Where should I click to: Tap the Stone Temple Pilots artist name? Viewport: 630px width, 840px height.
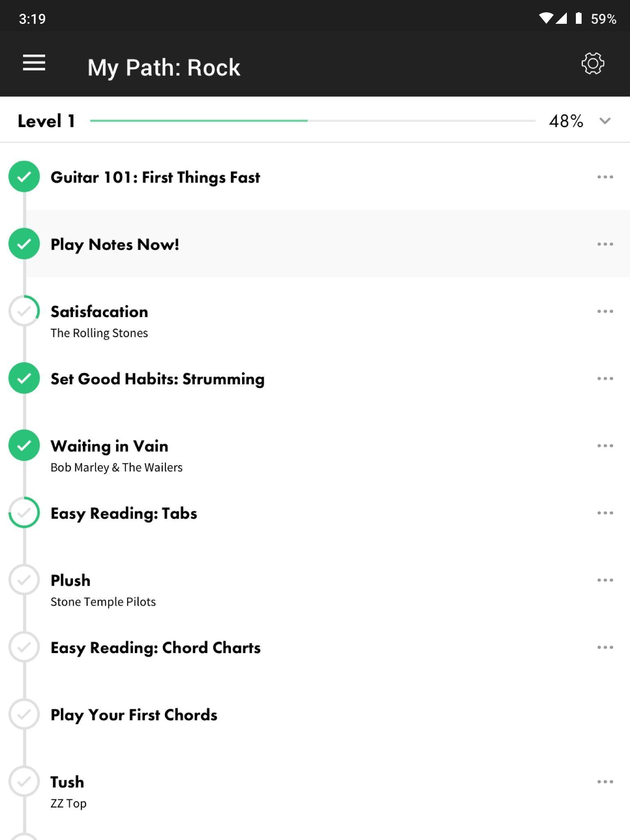pos(103,602)
